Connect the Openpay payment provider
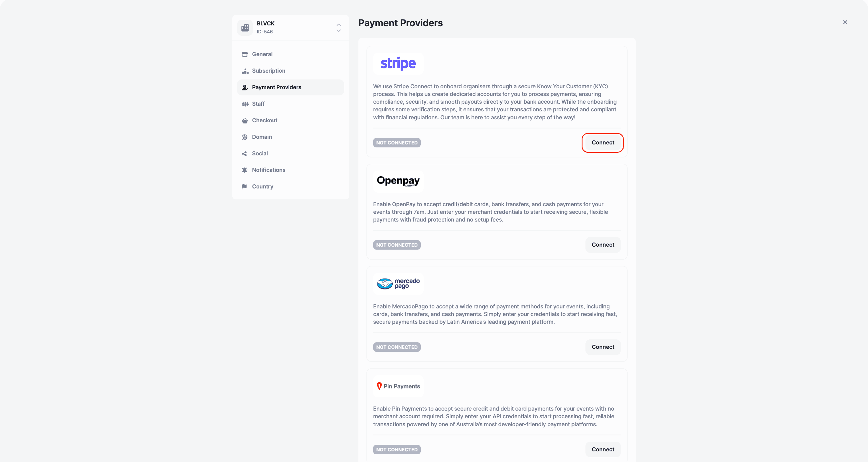The height and width of the screenshot is (462, 868). pyautogui.click(x=603, y=245)
